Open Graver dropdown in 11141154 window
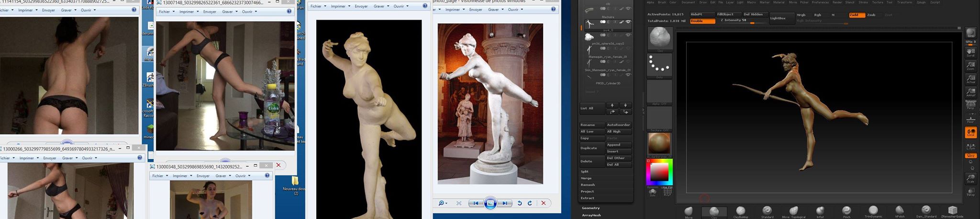980x219 pixels. tap(68, 10)
